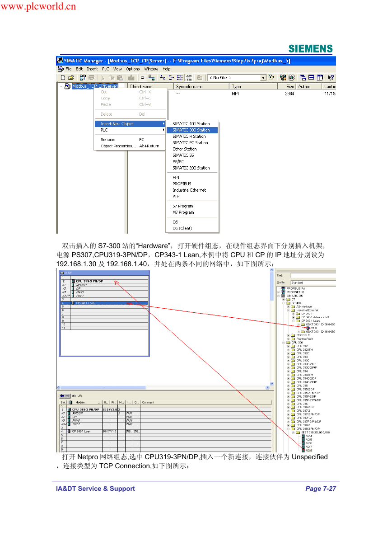Click the Comment column header in slot table
This screenshot has height=555, width=392.
(x=206, y=402)
